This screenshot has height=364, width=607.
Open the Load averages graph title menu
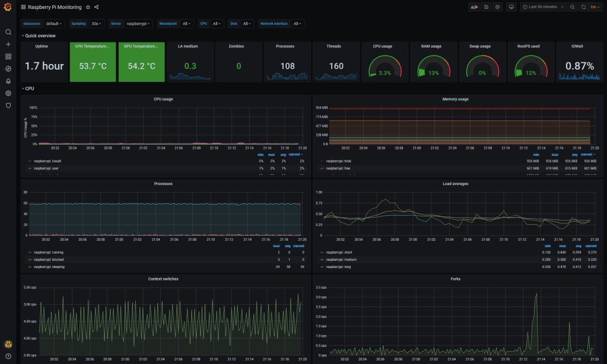[x=456, y=184]
